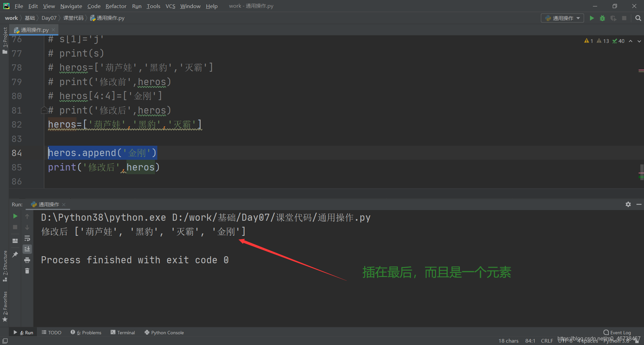Click the Day07 breadcrumb

[x=49, y=18]
